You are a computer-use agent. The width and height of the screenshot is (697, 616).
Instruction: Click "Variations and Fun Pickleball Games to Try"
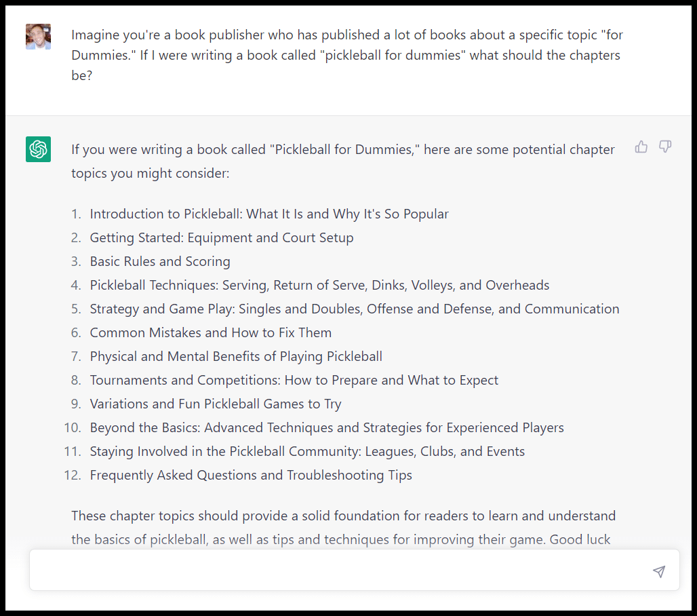point(216,404)
